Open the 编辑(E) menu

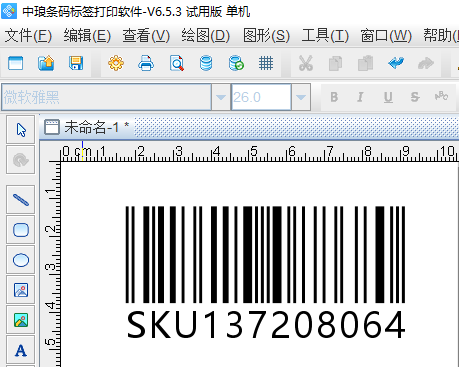pos(87,36)
